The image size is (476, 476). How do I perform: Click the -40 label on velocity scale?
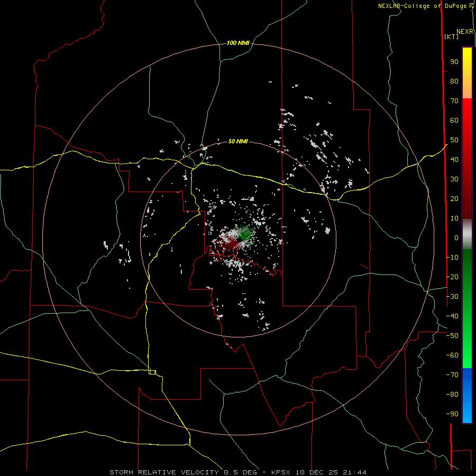point(452,316)
